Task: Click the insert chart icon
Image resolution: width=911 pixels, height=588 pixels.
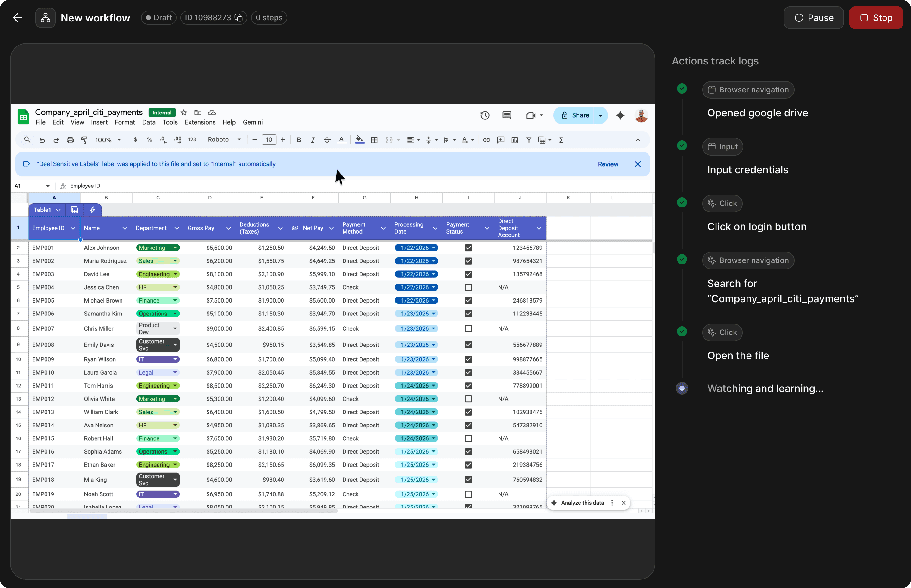Action: (x=515, y=140)
